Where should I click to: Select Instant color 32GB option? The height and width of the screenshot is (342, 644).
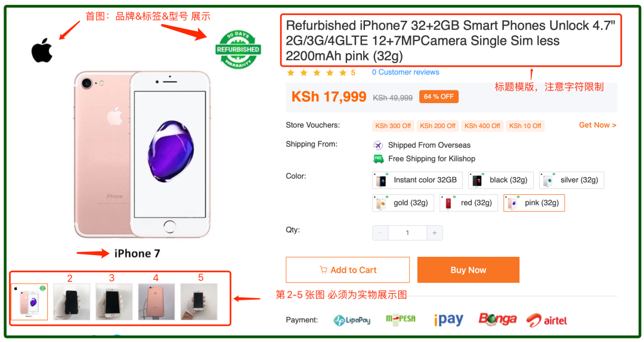(417, 180)
